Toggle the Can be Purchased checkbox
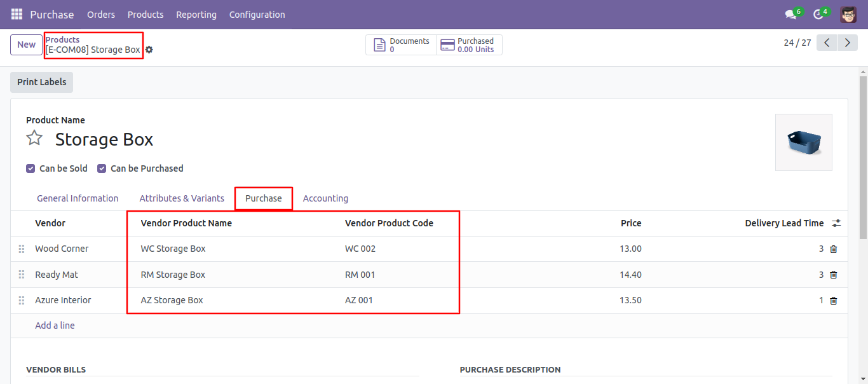This screenshot has height=384, width=868. 102,168
